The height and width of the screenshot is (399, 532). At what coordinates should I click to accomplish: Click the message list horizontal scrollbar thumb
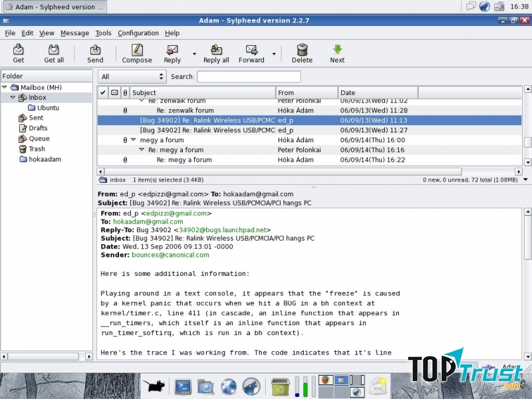283,172
